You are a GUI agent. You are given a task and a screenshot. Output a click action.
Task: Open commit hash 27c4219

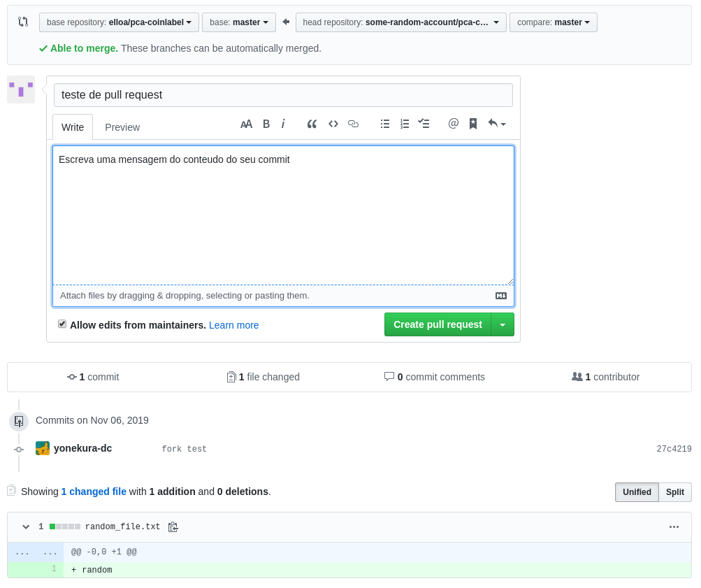pos(674,449)
